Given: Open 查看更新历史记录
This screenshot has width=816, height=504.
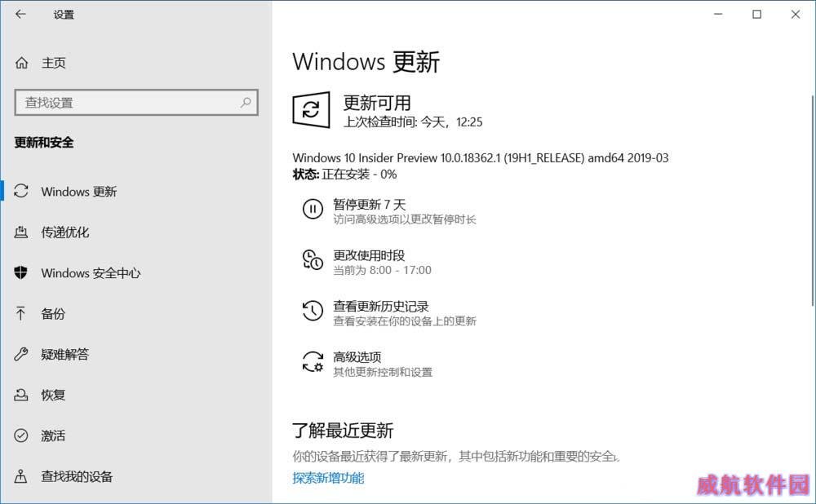Looking at the screenshot, I should point(381,307).
